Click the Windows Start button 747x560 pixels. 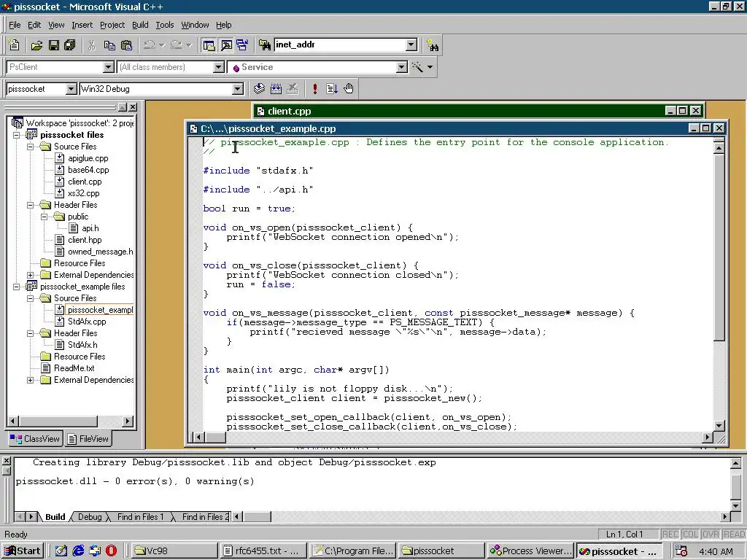(x=23, y=551)
